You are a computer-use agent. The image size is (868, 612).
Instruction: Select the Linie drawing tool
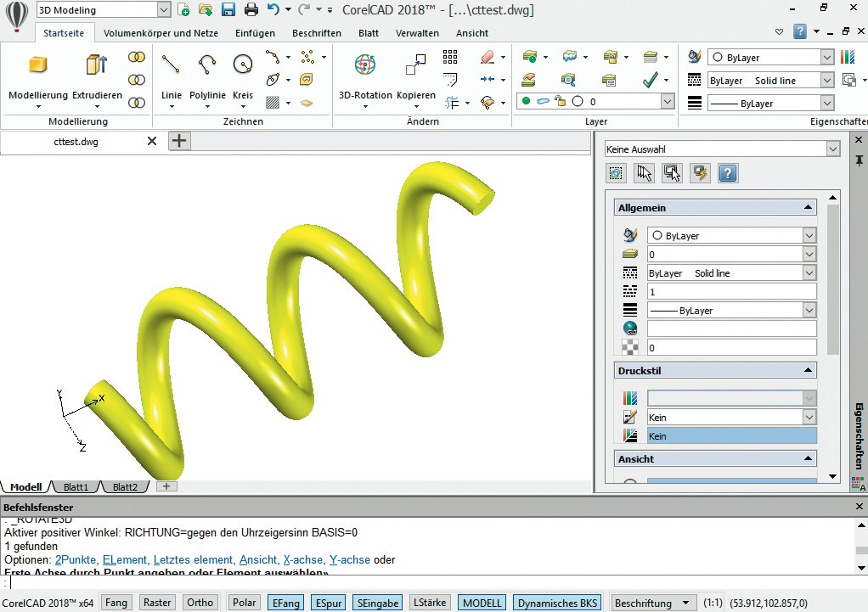(171, 65)
